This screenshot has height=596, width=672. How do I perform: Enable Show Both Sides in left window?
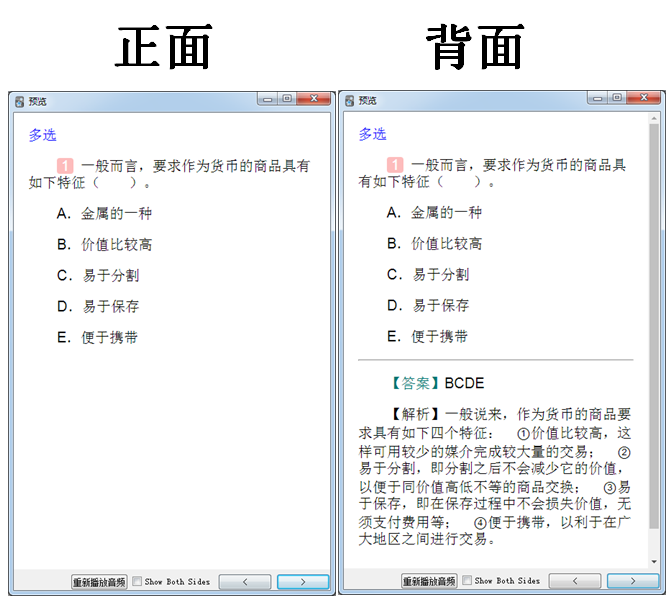coord(137,581)
